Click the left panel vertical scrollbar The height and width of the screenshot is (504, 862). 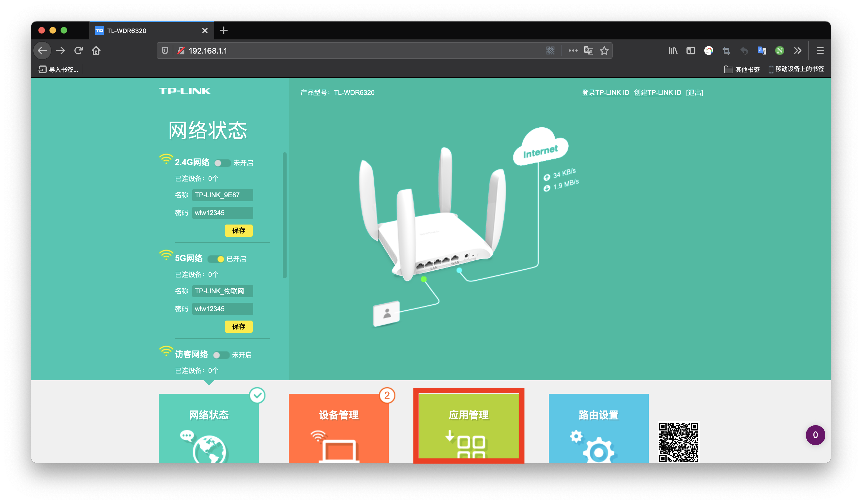point(284,215)
